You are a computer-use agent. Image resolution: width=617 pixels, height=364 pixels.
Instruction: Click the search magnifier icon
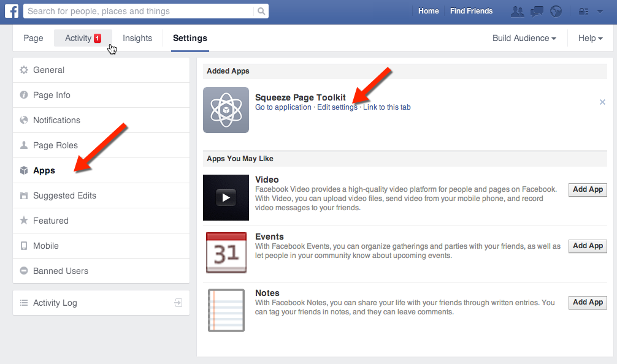tap(261, 11)
